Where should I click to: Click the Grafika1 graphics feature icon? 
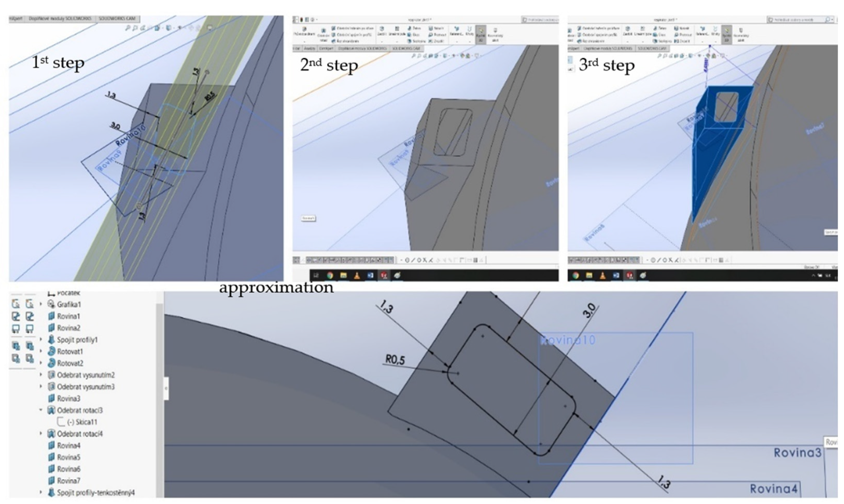(51, 304)
